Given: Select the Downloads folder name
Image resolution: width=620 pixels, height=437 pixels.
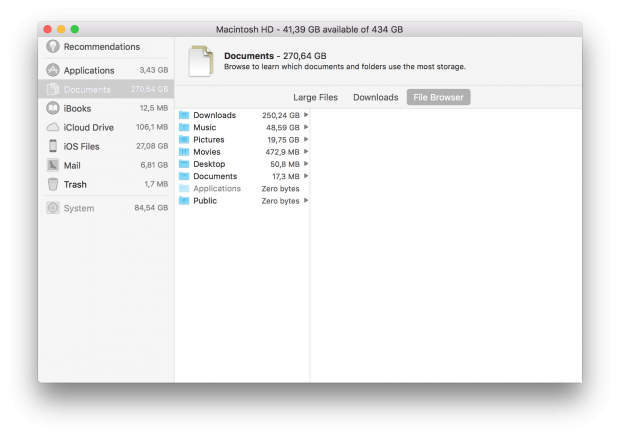Looking at the screenshot, I should 214,115.
